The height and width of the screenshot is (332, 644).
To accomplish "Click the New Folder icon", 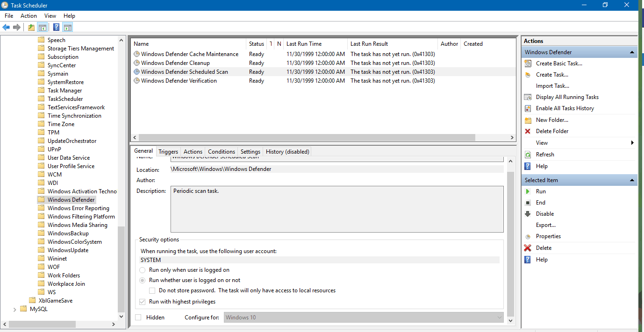I will click(528, 120).
